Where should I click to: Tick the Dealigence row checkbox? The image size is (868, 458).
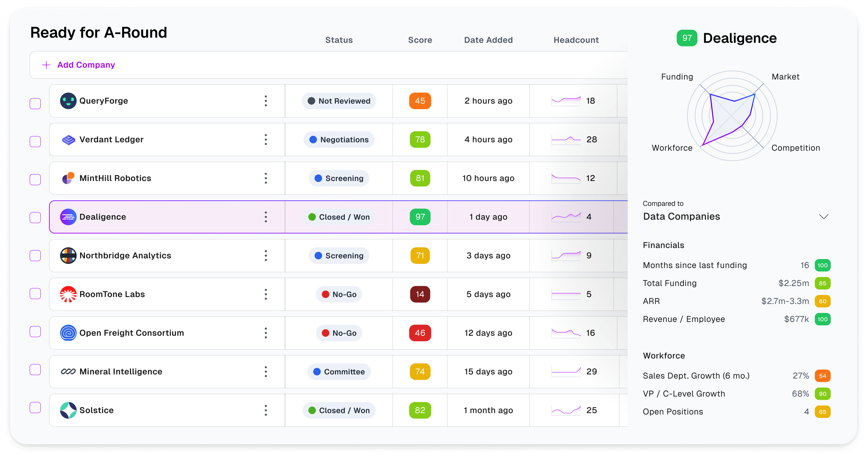tap(35, 218)
